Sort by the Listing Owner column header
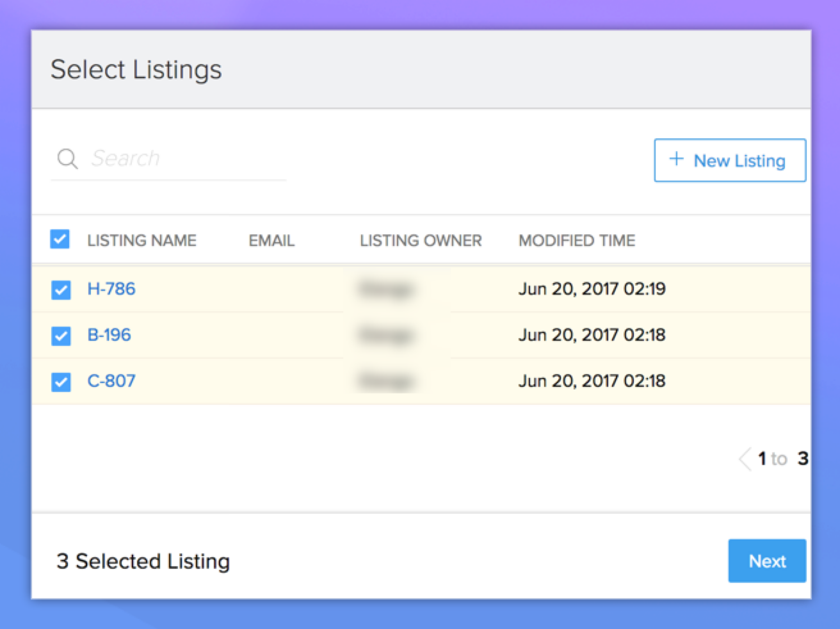Image resolution: width=840 pixels, height=629 pixels. pos(421,241)
